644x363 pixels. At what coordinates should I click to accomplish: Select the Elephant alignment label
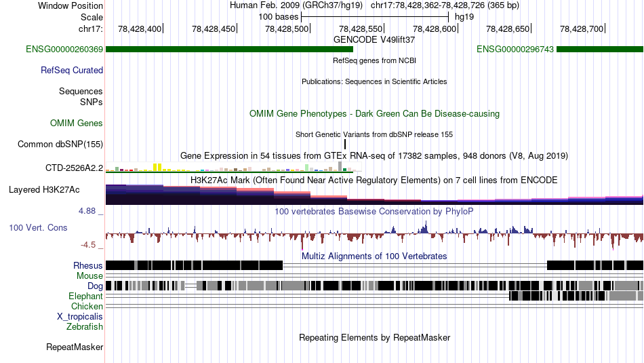coord(85,297)
